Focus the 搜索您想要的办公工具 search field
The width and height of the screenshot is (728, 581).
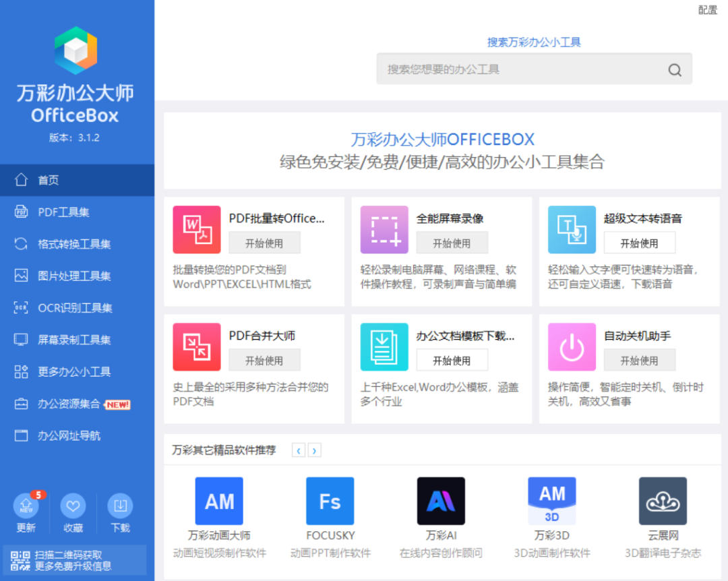click(534, 69)
